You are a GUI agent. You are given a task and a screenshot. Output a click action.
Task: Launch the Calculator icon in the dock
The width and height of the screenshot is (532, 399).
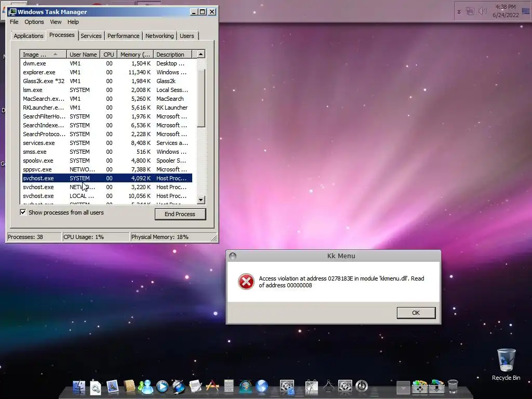229,387
